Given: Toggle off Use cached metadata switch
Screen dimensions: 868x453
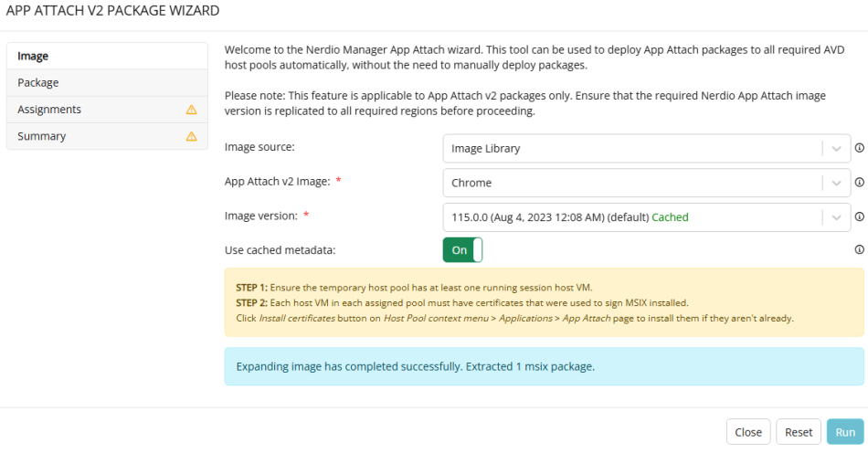Looking at the screenshot, I should 462,250.
